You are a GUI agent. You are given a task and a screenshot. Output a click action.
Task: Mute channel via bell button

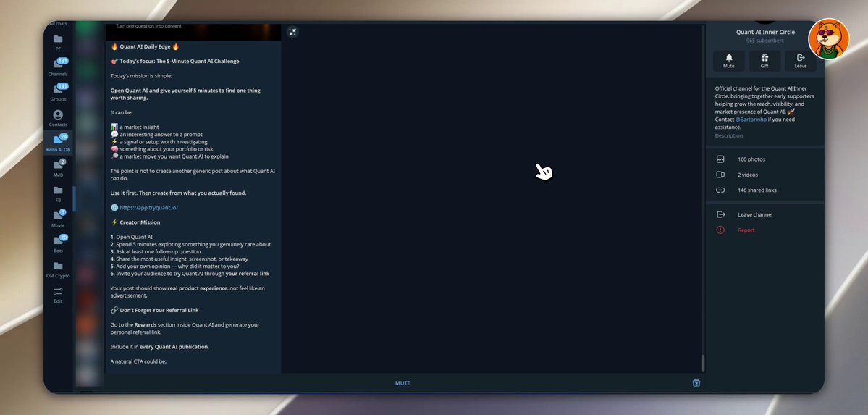(x=728, y=61)
